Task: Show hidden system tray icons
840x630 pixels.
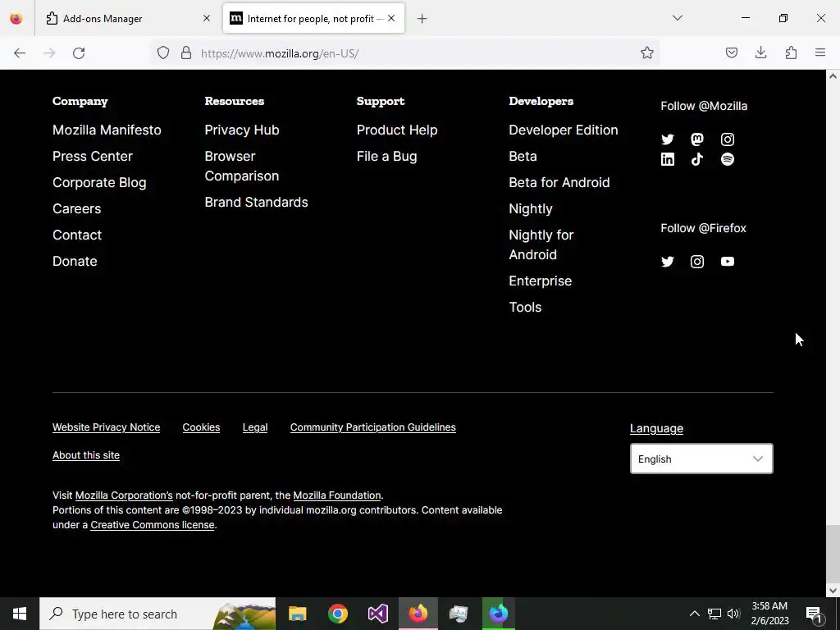Action: click(694, 614)
